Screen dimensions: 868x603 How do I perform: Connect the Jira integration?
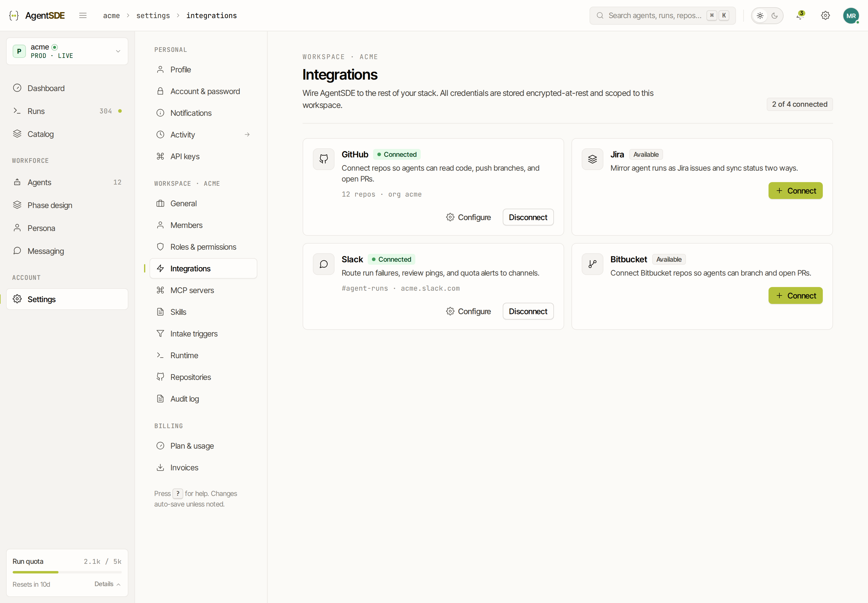tap(795, 191)
